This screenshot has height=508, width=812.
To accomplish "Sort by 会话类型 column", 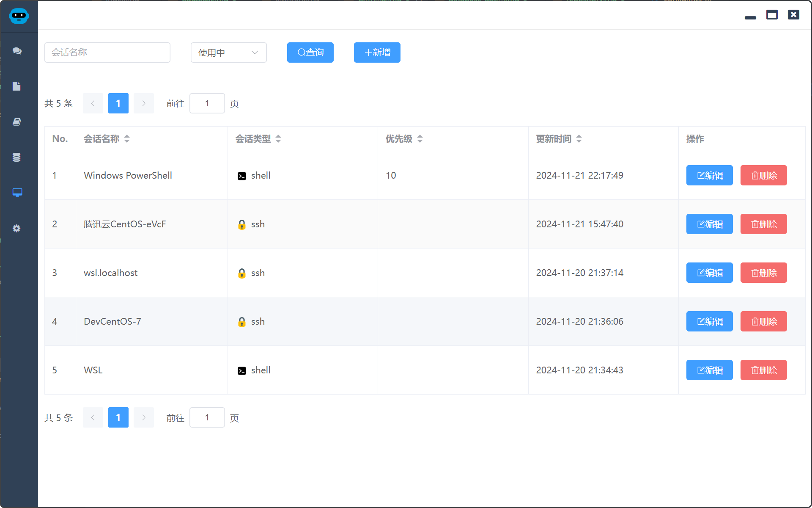I will click(x=278, y=139).
